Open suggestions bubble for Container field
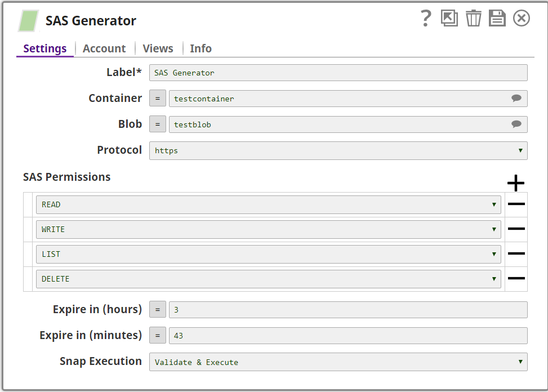Screen dimensions: 548x392 (516, 98)
